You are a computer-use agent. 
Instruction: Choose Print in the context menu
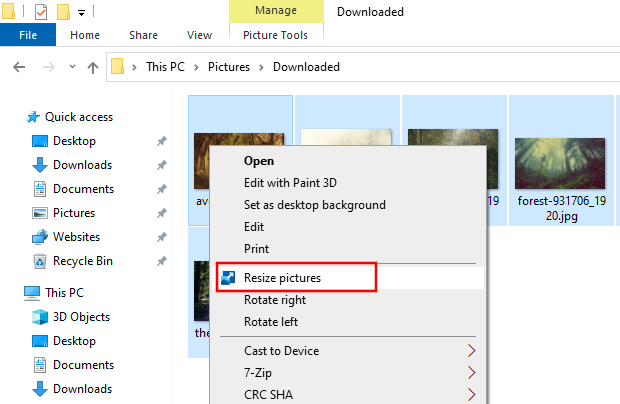[256, 249]
